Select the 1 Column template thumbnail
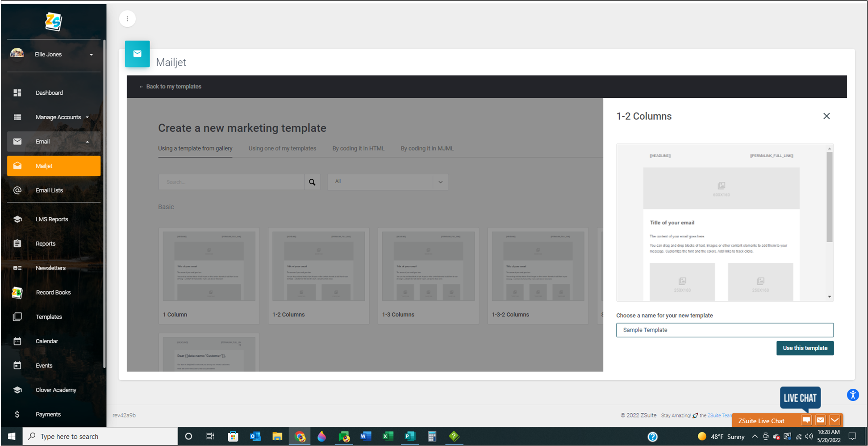This screenshot has height=446, width=868. [209, 266]
